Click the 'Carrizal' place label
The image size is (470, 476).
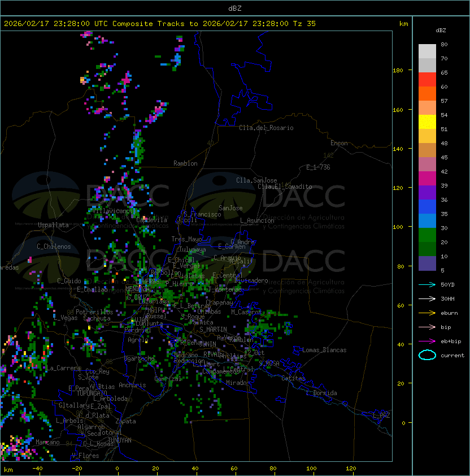(168, 379)
